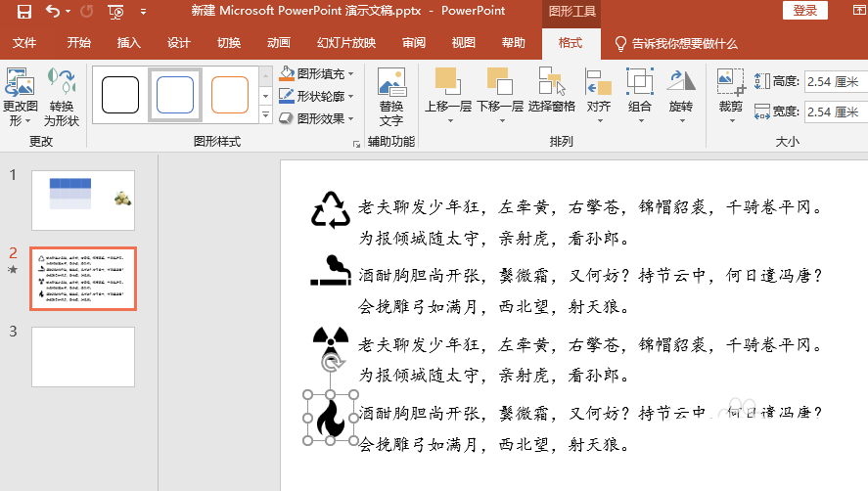Select blank slide 3 thumbnail
This screenshot has height=491, width=868.
click(x=83, y=357)
